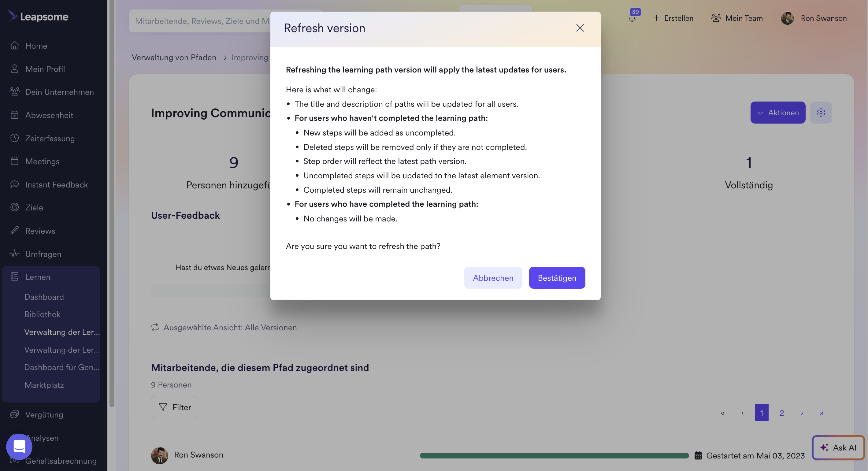Open Zeiterfassung sidebar item

point(50,138)
